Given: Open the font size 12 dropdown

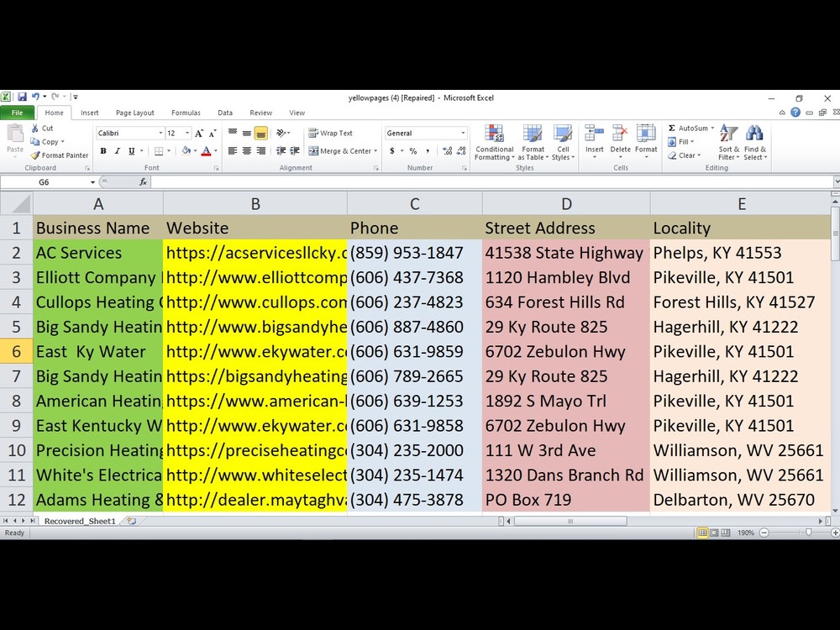Looking at the screenshot, I should pyautogui.click(x=187, y=133).
